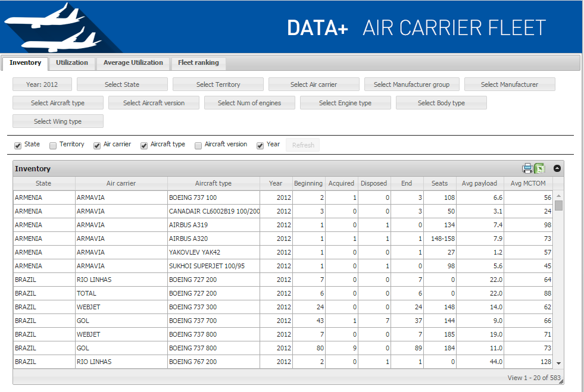Select the CANADAIR CL6002B19 100/200 cell

213,211
